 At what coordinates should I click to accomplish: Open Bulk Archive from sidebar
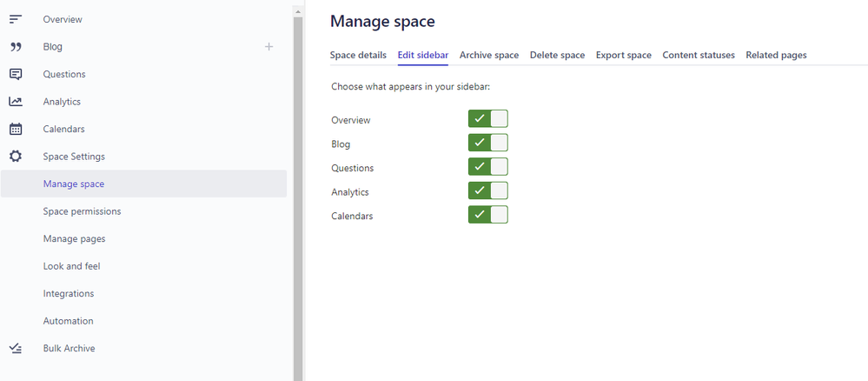70,348
